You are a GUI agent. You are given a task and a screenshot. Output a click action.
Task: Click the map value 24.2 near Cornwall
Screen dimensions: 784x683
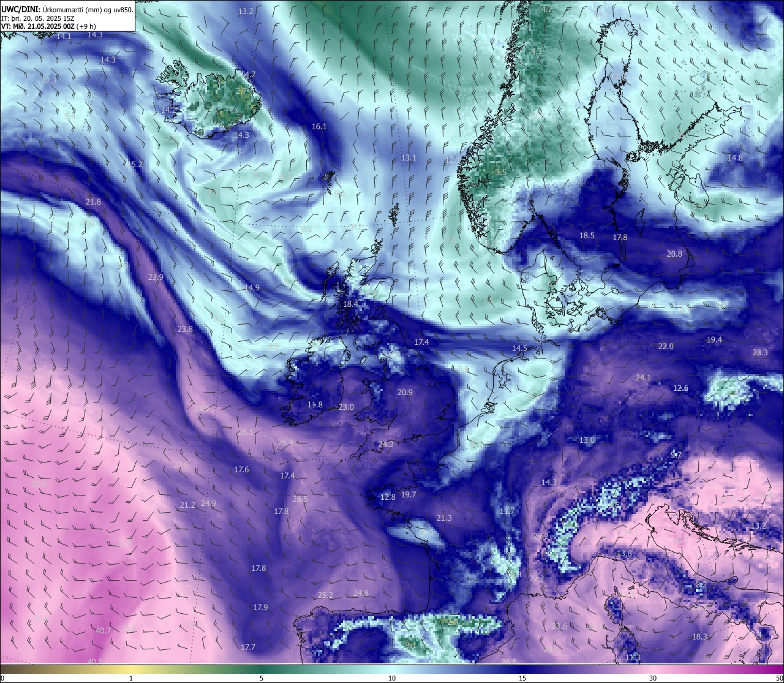386,445
